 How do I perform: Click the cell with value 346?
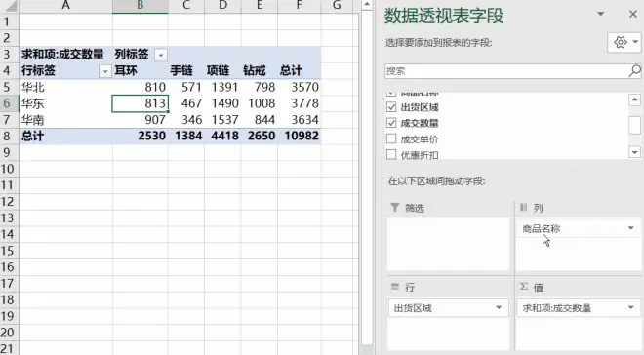coord(186,120)
